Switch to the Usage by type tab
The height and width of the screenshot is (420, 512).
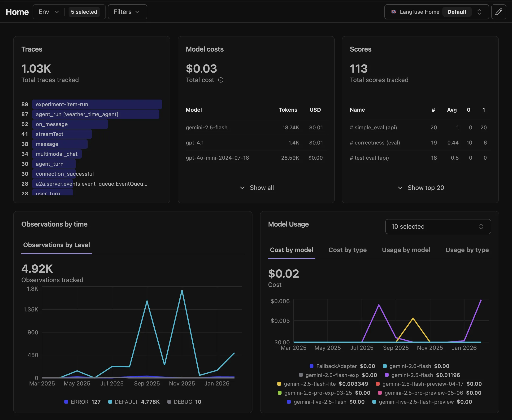point(467,250)
